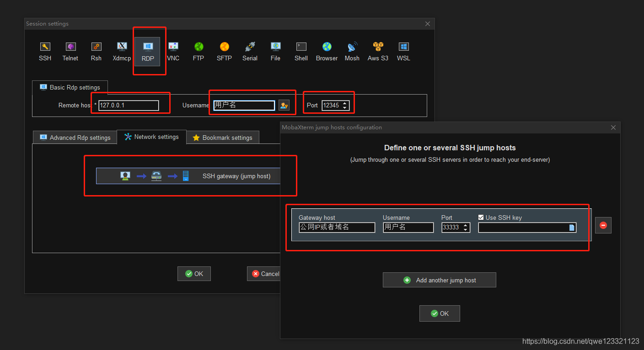Click the SSH gateway (jump host) button

[x=188, y=176]
